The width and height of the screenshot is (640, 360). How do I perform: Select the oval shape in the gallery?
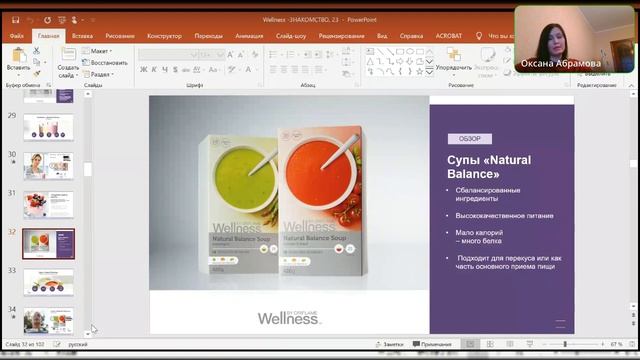(x=410, y=51)
